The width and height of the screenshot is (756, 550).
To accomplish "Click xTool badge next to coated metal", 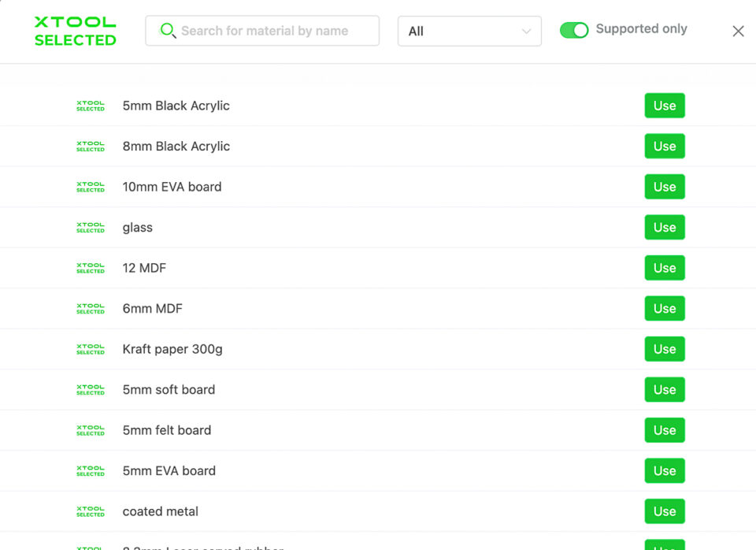I will pyautogui.click(x=91, y=511).
